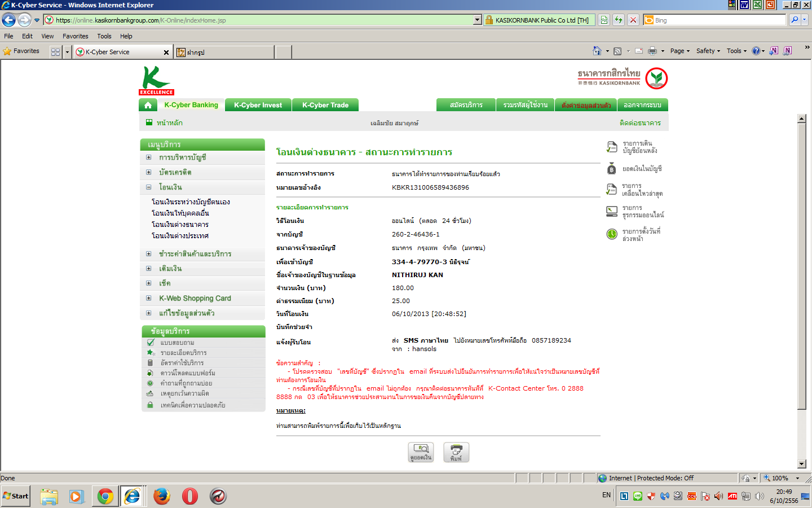812x508 pixels.
Task: Expand the แก้ไขข้อมูลส่วนตัว menu section
Action: pyautogui.click(x=149, y=313)
